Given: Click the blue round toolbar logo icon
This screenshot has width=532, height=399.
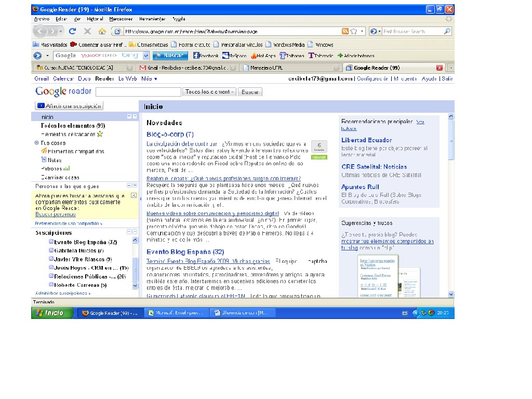Looking at the screenshot, I should 37,56.
